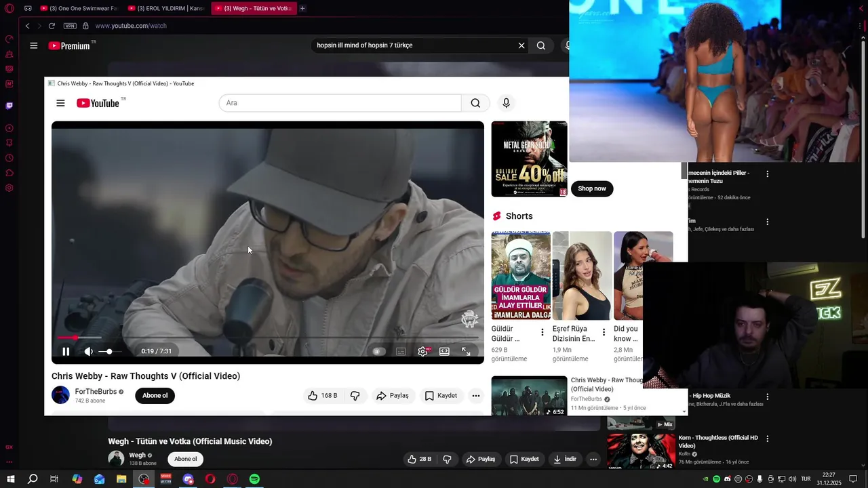Play Korn - Thoughtless video thumbnail
Image resolution: width=868 pixels, height=488 pixels.
coord(641,451)
